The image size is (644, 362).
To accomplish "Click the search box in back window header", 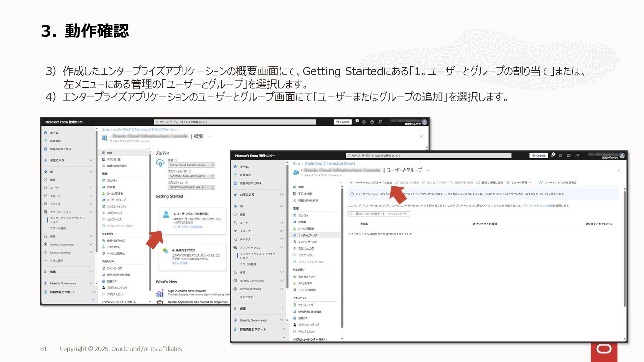I will tap(235, 122).
